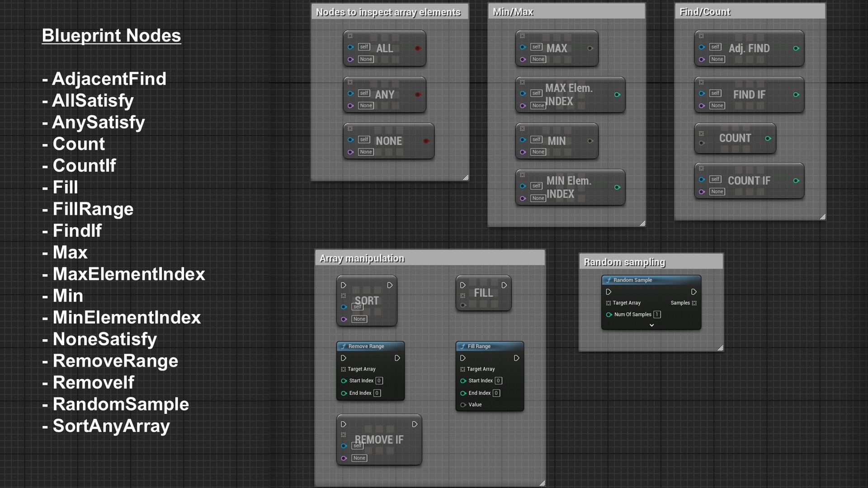868x488 pixels.
Task: Select the Find/Count comment box header
Action: (x=750, y=12)
